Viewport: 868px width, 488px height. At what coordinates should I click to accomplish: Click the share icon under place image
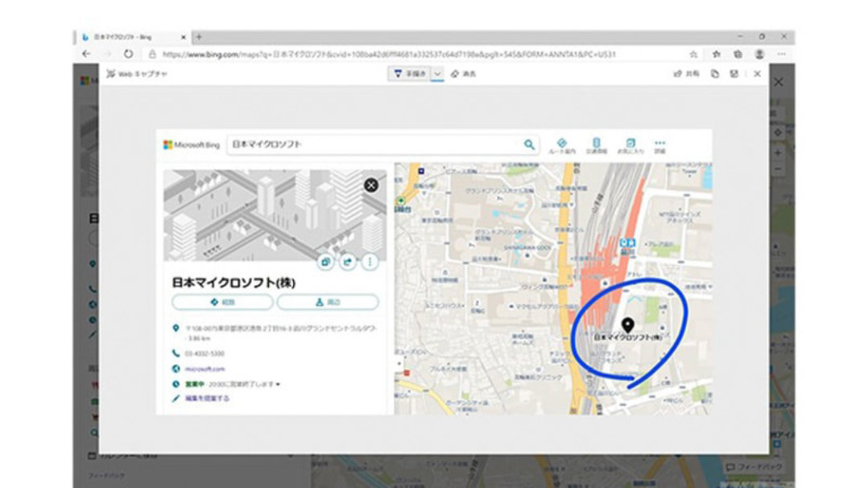click(348, 262)
